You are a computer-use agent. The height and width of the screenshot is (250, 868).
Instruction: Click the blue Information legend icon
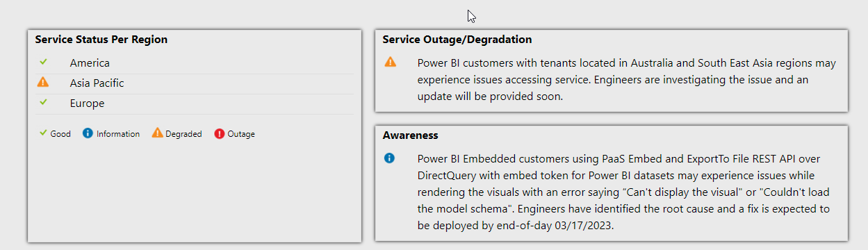coord(88,133)
